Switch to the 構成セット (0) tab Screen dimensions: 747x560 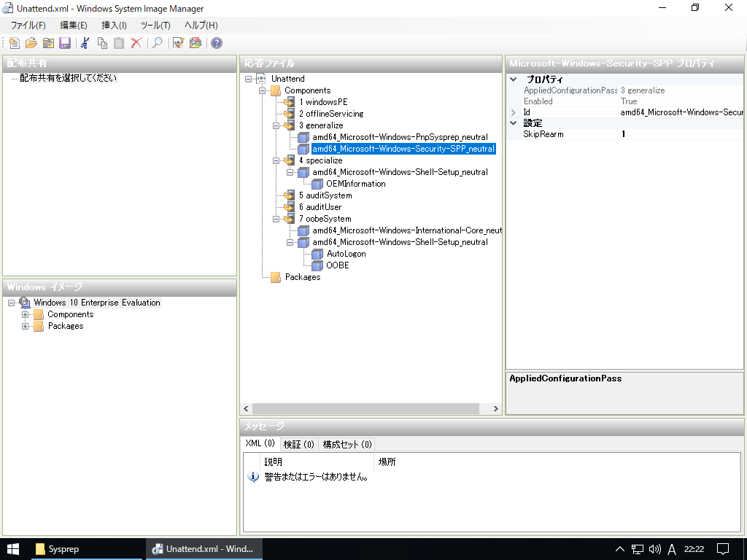347,444
